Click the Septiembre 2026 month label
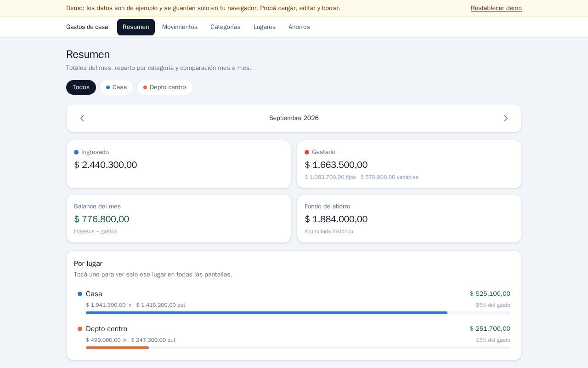588x368 pixels. (x=294, y=118)
